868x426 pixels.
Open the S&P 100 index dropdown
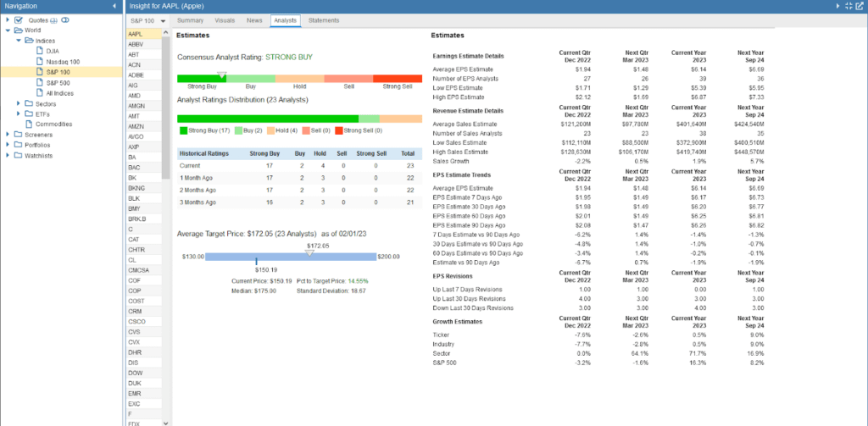[x=147, y=21]
